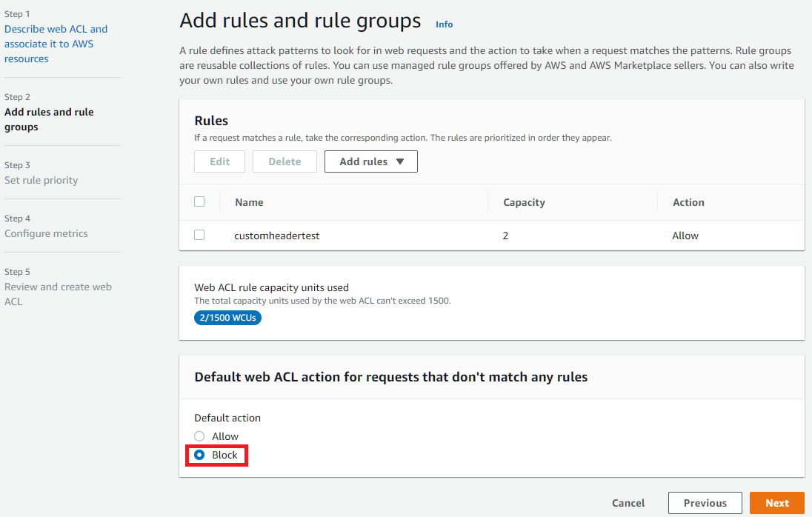Click the customheadertest rule name
Image resolution: width=812 pixels, height=517 pixels.
click(276, 236)
